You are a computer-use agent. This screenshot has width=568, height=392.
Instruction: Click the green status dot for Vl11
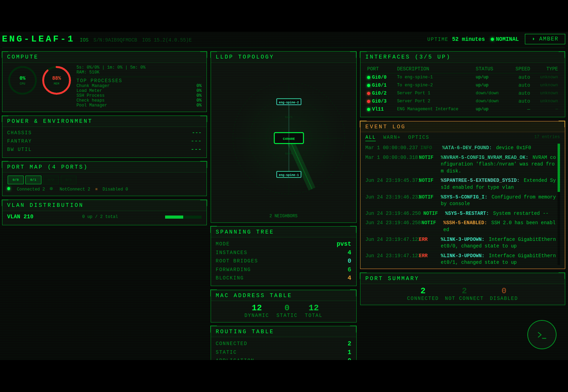[x=369, y=109]
